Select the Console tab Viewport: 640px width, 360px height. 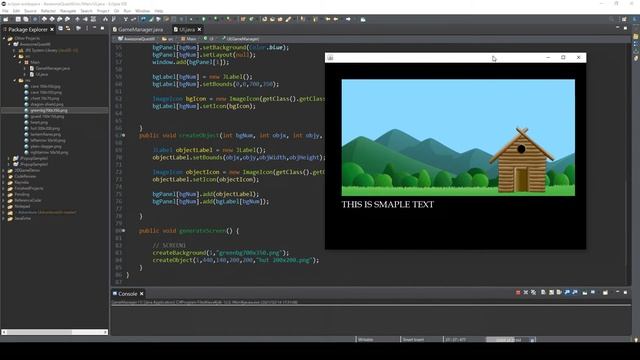(127, 293)
